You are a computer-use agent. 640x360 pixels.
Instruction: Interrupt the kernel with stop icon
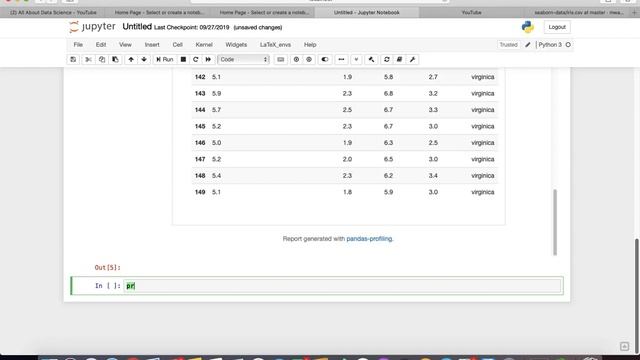coord(183,60)
